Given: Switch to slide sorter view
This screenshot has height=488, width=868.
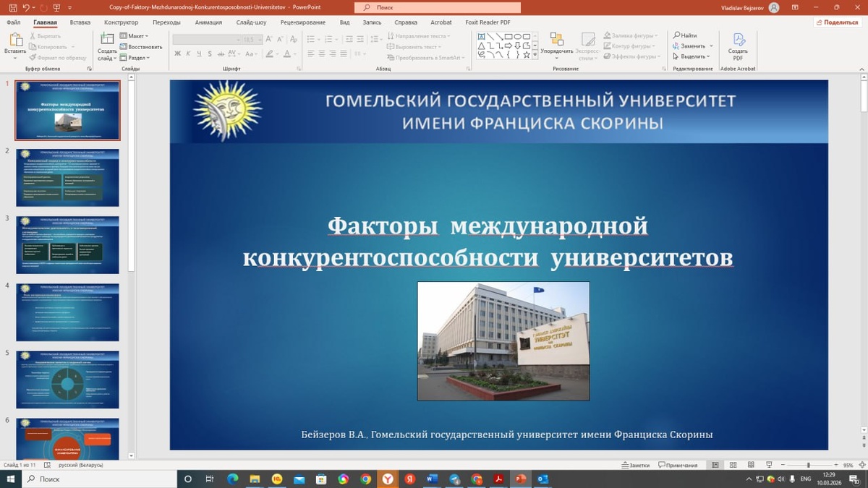Looking at the screenshot, I should pos(733,465).
